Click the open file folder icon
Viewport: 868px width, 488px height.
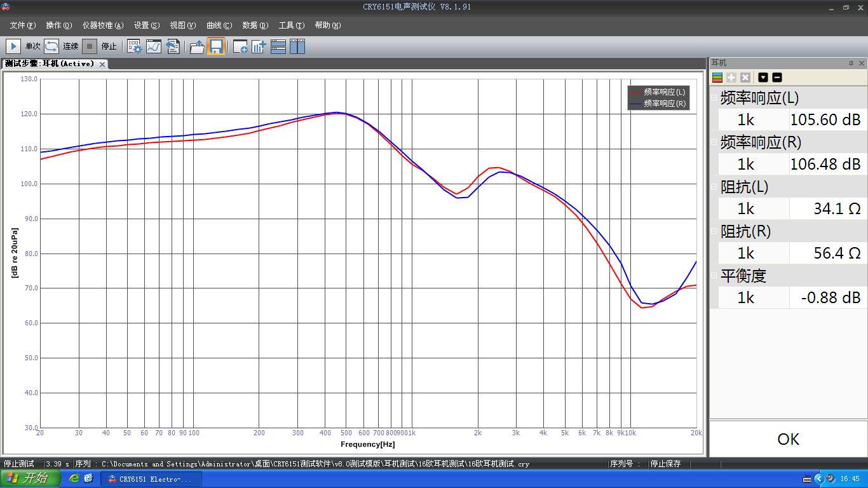[197, 46]
